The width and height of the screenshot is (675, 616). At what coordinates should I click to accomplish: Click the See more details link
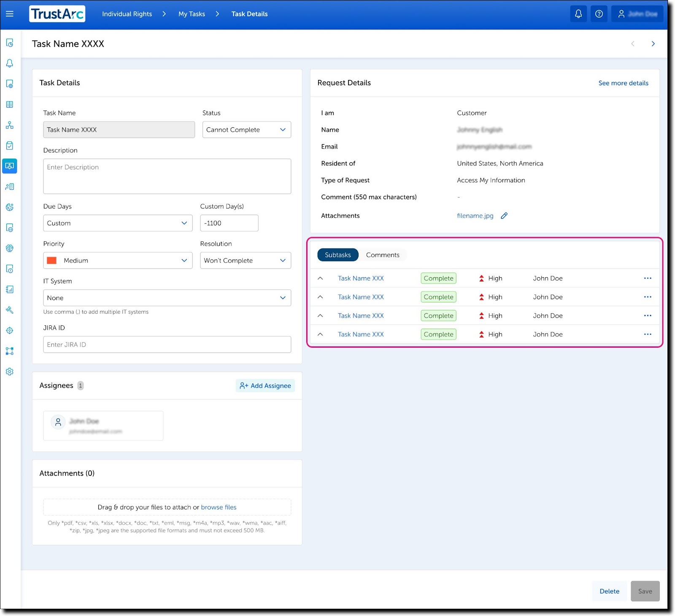click(x=623, y=83)
